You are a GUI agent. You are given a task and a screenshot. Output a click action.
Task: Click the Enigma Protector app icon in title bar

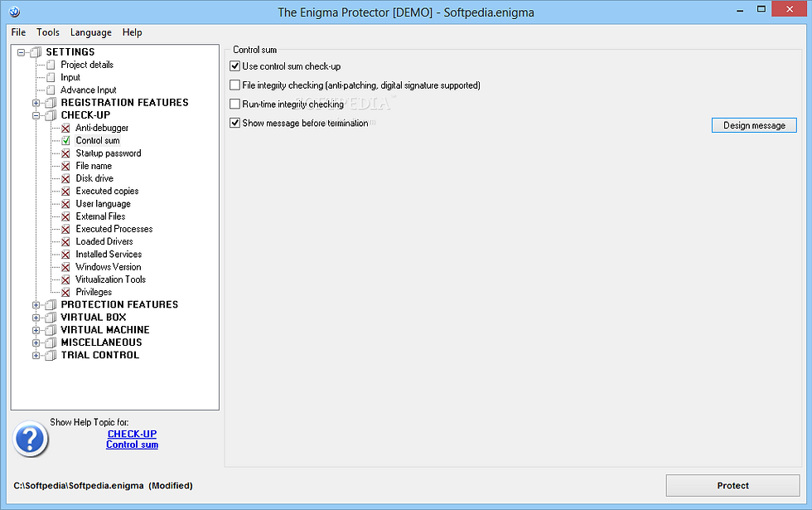point(15,12)
